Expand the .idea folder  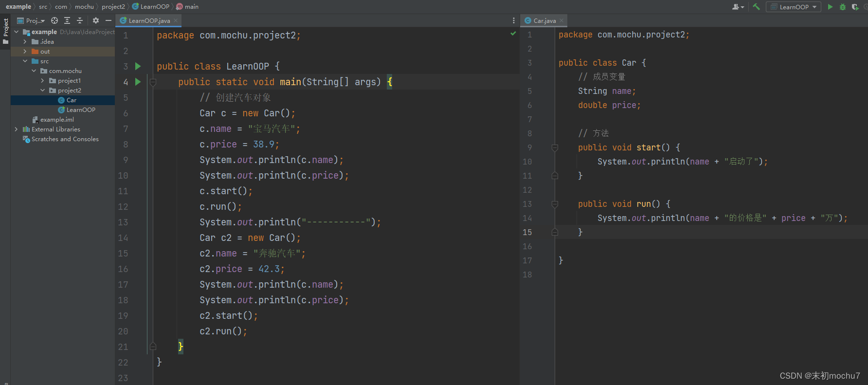pos(25,42)
